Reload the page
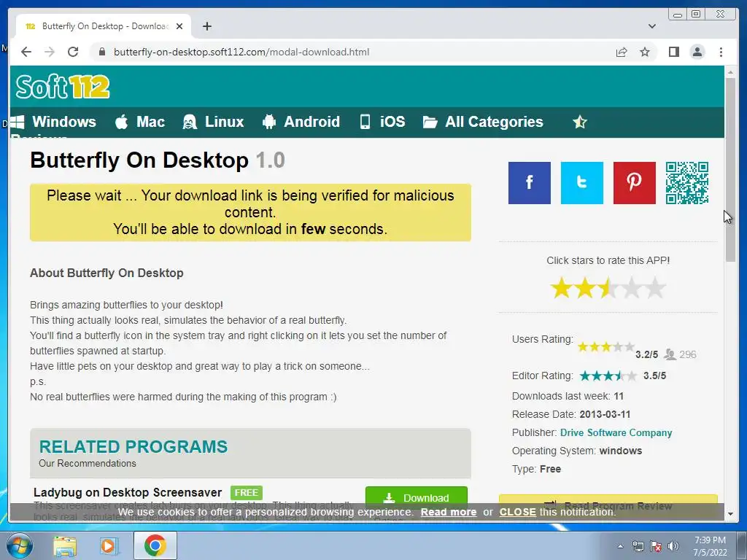The width and height of the screenshot is (747, 560). (x=73, y=52)
